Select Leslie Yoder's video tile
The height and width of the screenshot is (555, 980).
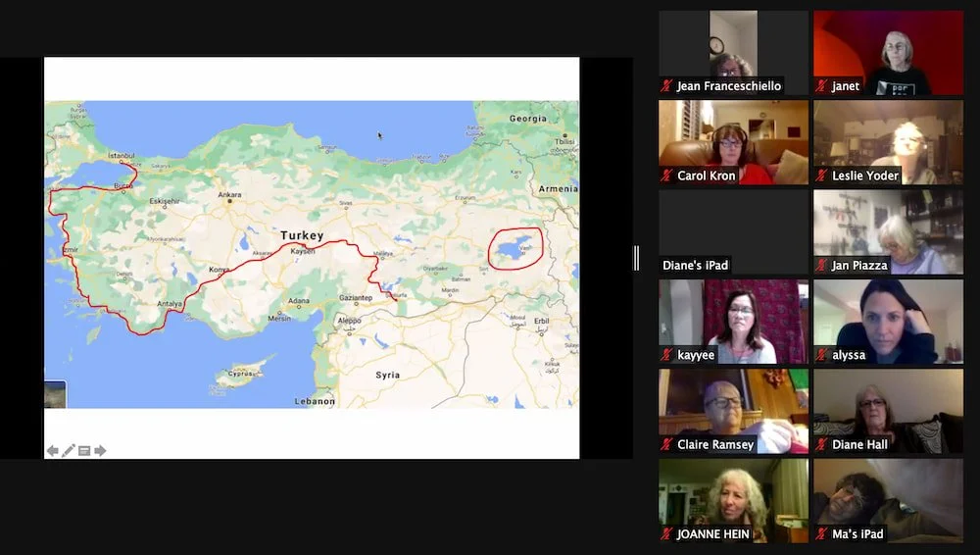click(888, 142)
